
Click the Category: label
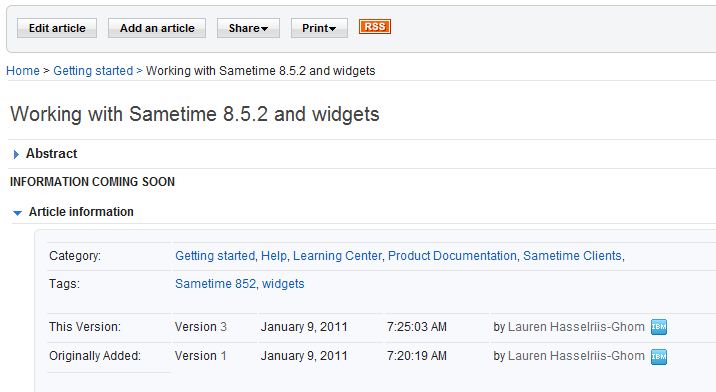(75, 256)
